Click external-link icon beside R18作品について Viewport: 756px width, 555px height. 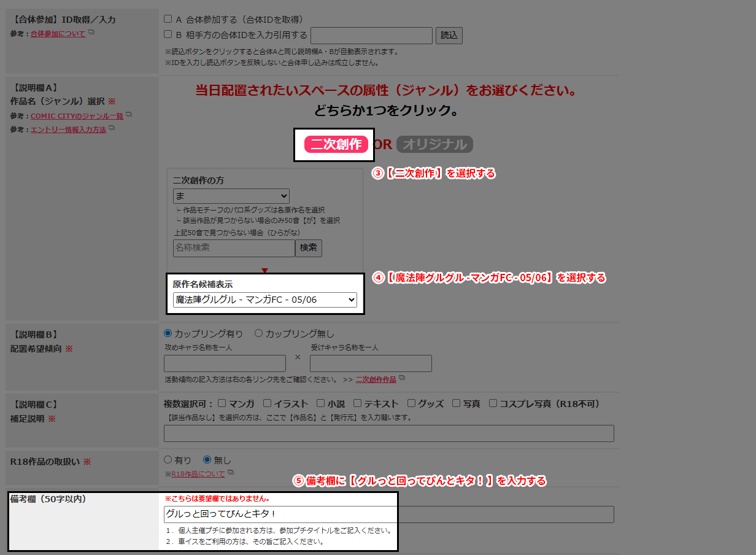pos(230,473)
